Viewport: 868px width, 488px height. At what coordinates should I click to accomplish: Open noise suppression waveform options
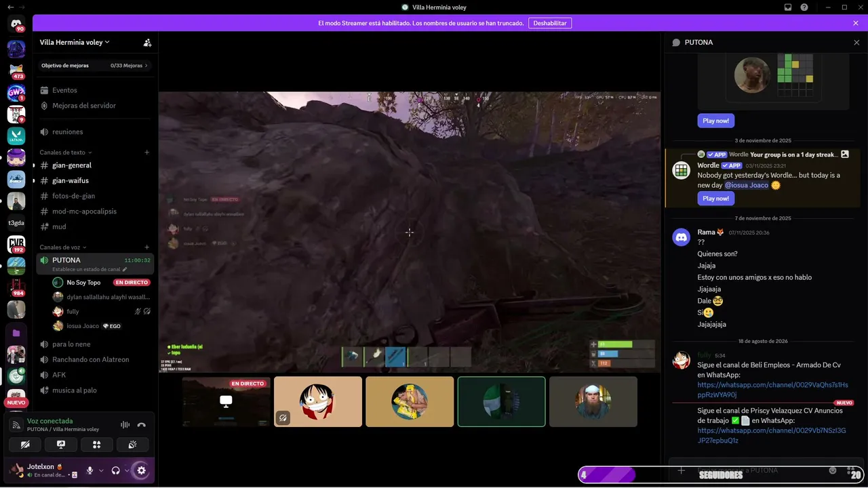125,425
